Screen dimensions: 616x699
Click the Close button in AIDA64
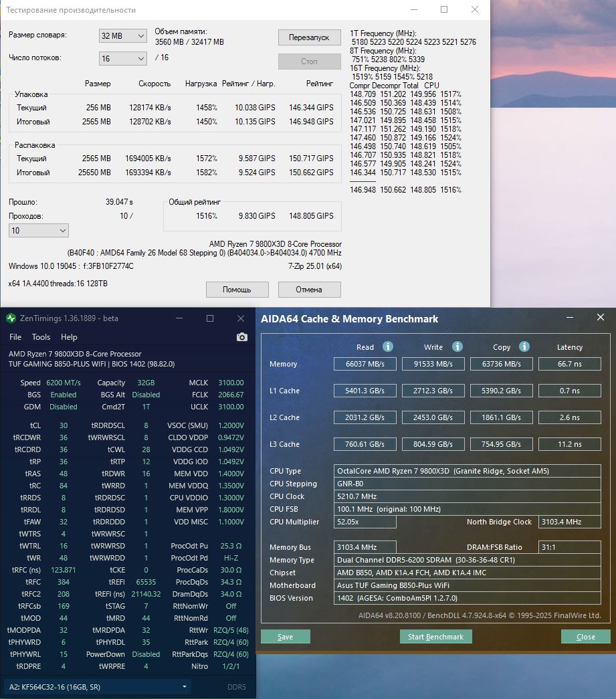click(585, 637)
